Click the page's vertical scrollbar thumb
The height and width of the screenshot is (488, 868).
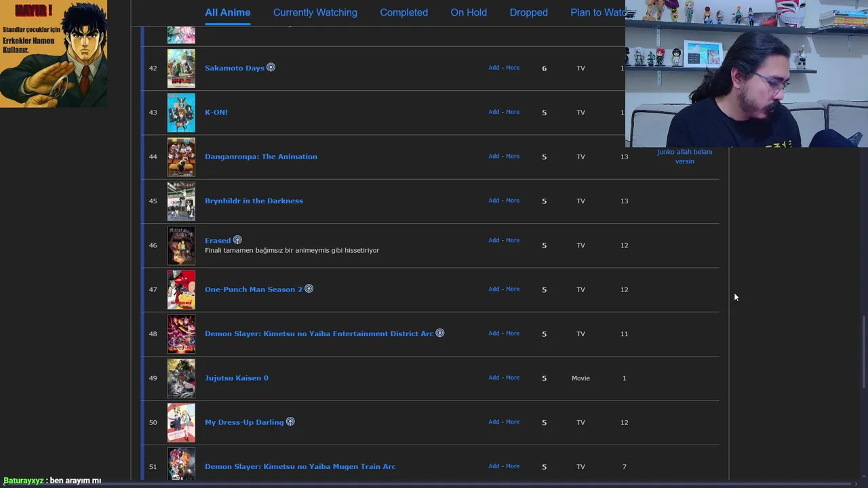(x=864, y=352)
